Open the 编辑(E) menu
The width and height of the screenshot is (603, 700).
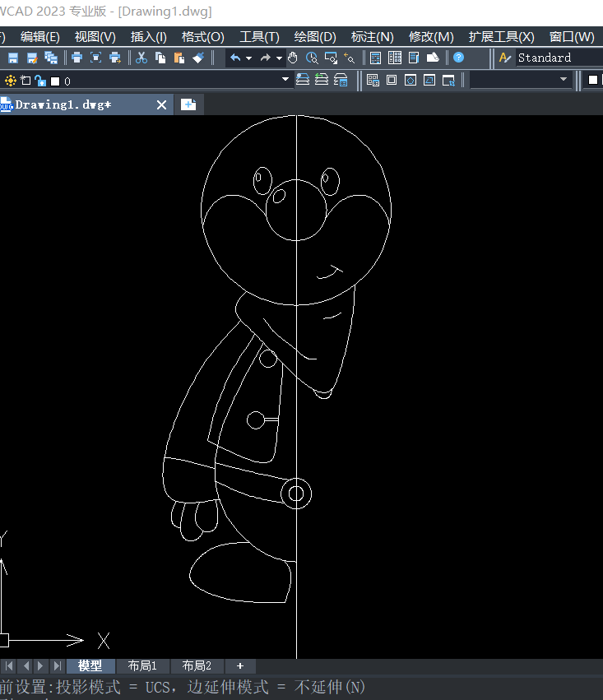click(40, 37)
